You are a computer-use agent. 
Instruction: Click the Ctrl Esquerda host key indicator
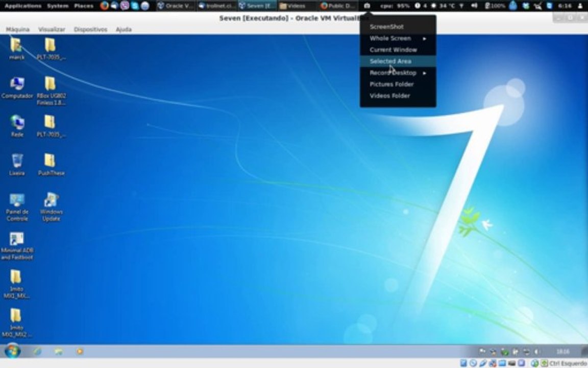coord(568,363)
